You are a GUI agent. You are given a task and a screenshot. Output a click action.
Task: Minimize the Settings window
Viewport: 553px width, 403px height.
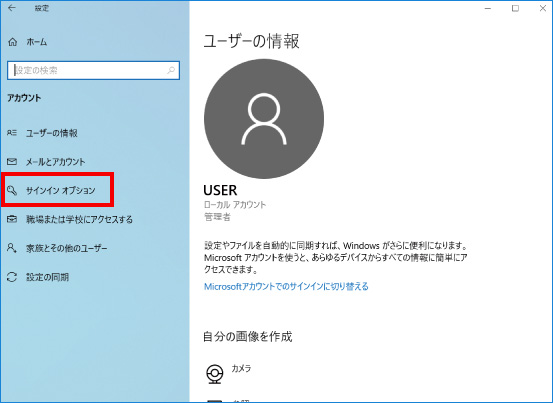[x=488, y=8]
